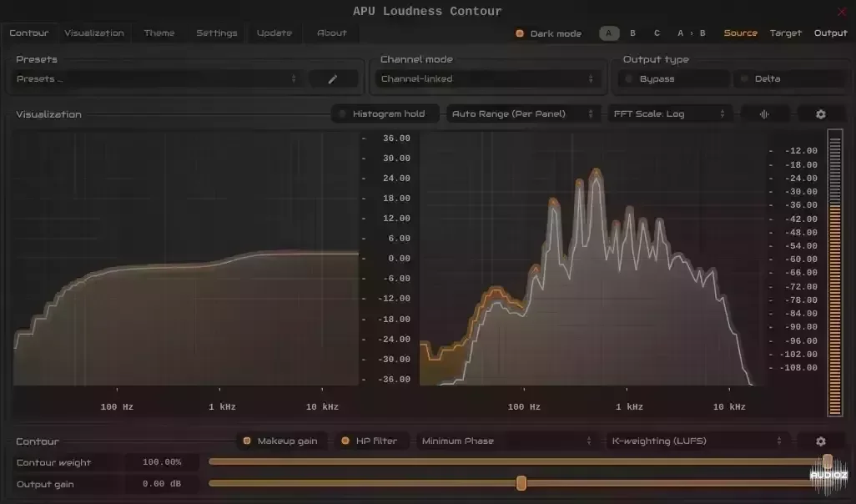Select state slot A
Image resolution: width=856 pixels, height=504 pixels.
click(x=609, y=33)
